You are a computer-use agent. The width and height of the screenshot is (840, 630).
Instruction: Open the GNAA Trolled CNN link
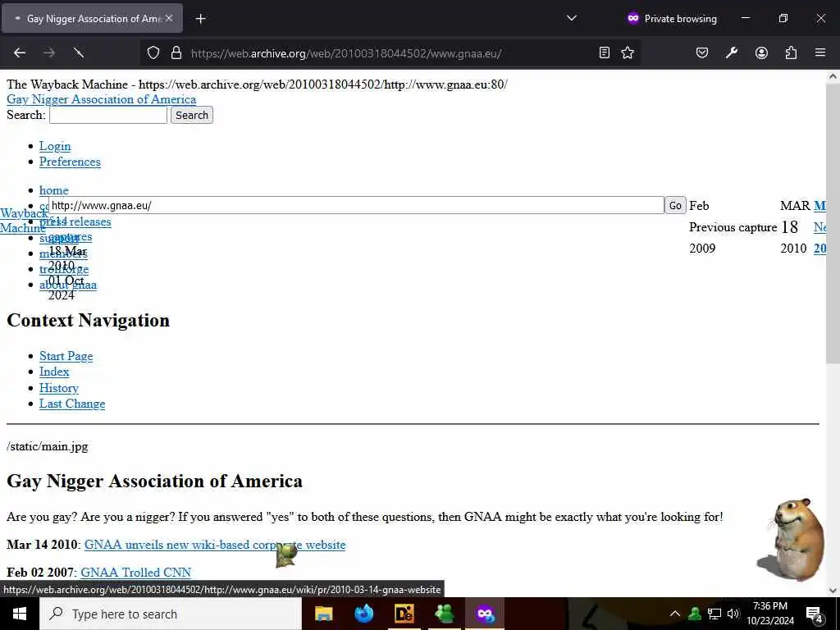coord(135,573)
